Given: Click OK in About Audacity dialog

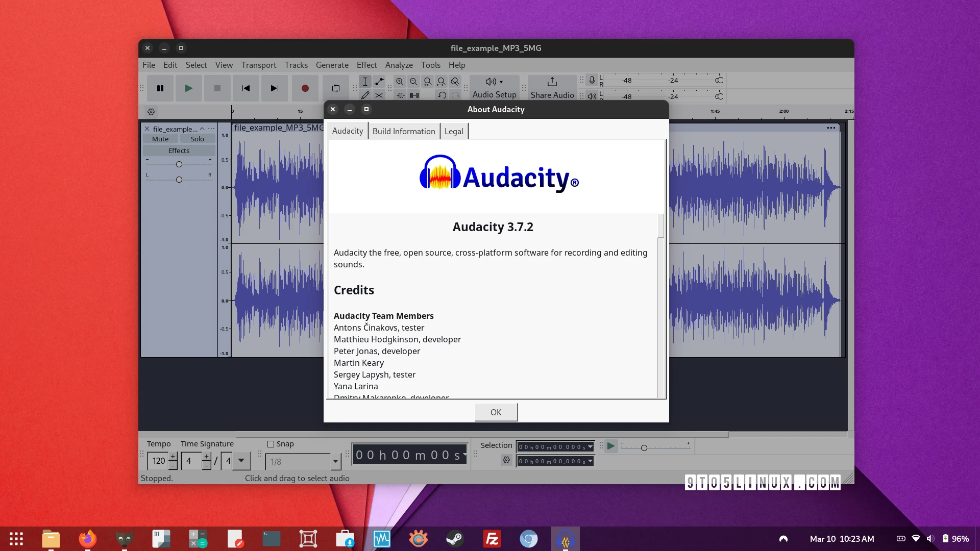Looking at the screenshot, I should pos(496,412).
